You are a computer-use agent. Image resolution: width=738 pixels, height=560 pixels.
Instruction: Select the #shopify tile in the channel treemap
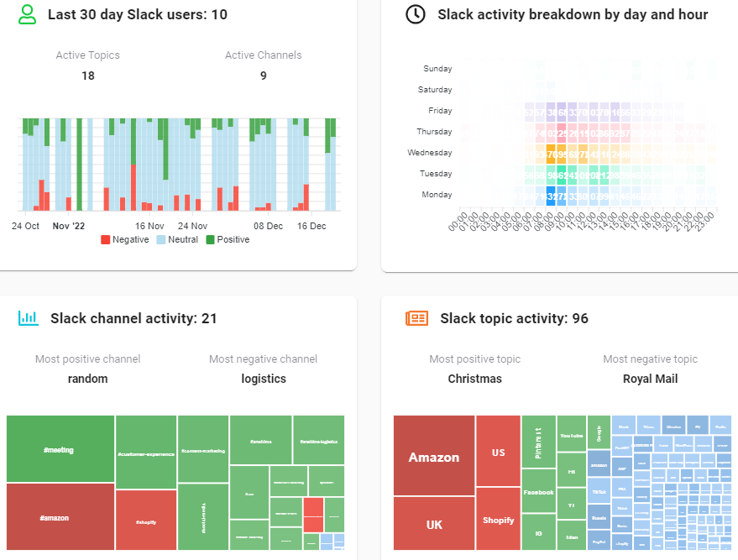pos(145,518)
